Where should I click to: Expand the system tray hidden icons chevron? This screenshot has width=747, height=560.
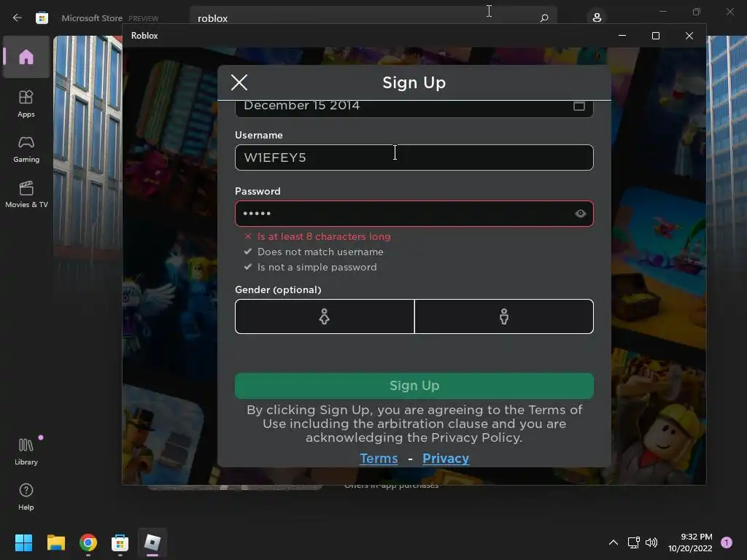point(614,542)
